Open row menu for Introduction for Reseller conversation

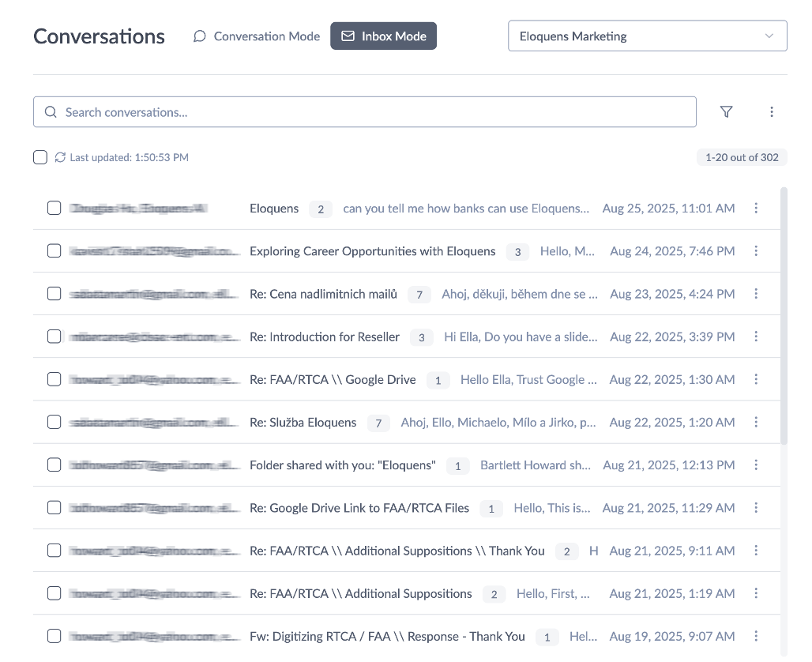click(756, 337)
